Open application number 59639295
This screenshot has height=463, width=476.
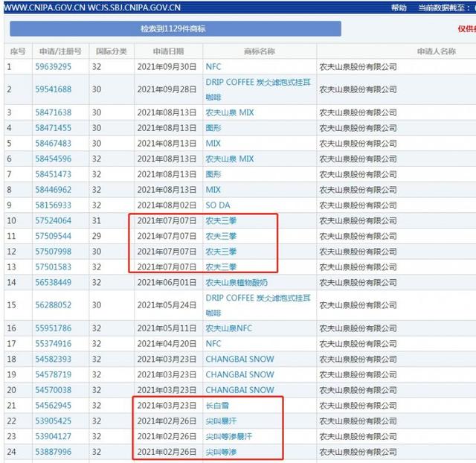click(x=54, y=67)
